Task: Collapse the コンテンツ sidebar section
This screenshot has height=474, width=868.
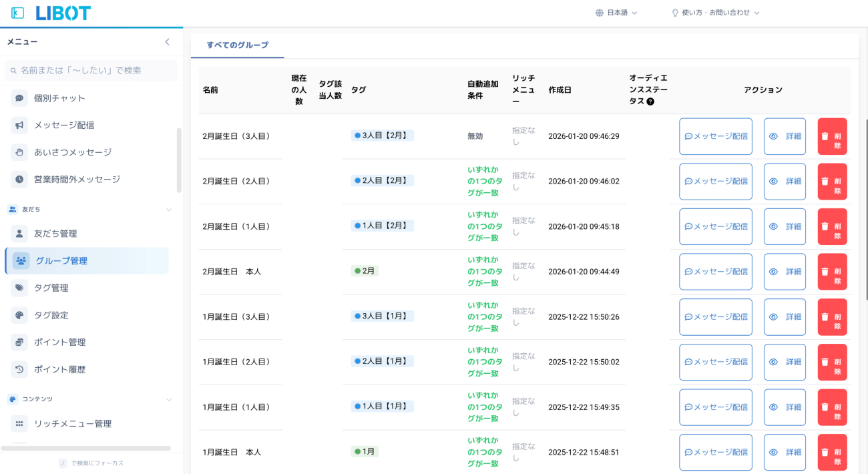Action: pyautogui.click(x=169, y=400)
